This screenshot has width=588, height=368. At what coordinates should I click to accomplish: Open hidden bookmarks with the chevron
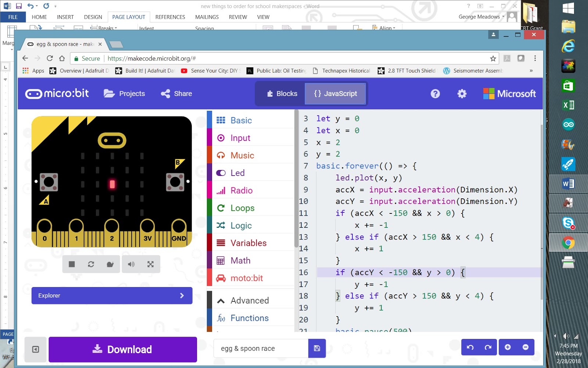pos(531,71)
